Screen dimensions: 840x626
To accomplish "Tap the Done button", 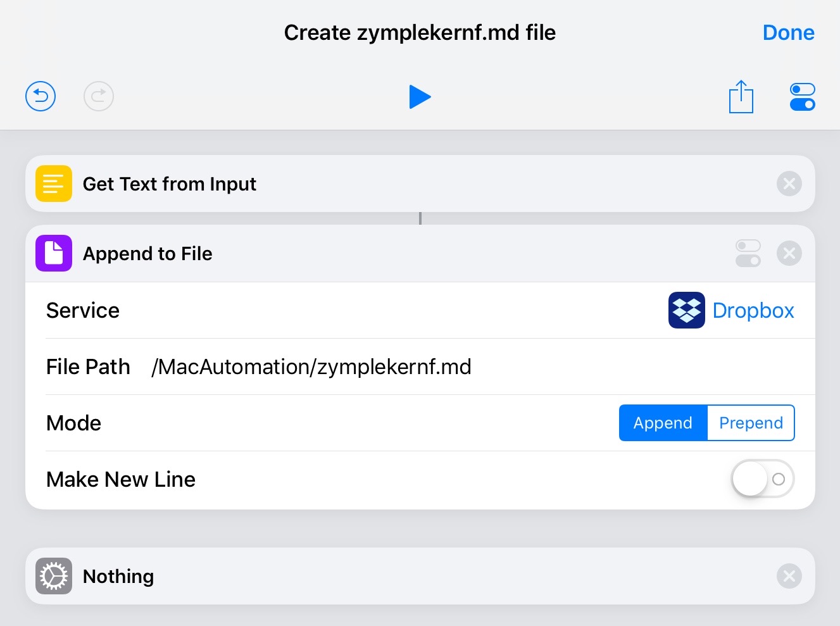I will click(788, 32).
